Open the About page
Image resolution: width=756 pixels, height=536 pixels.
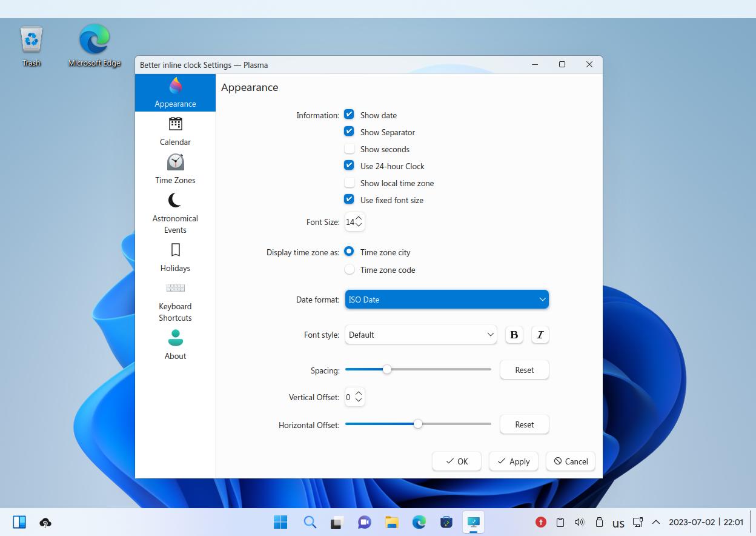[x=175, y=344]
